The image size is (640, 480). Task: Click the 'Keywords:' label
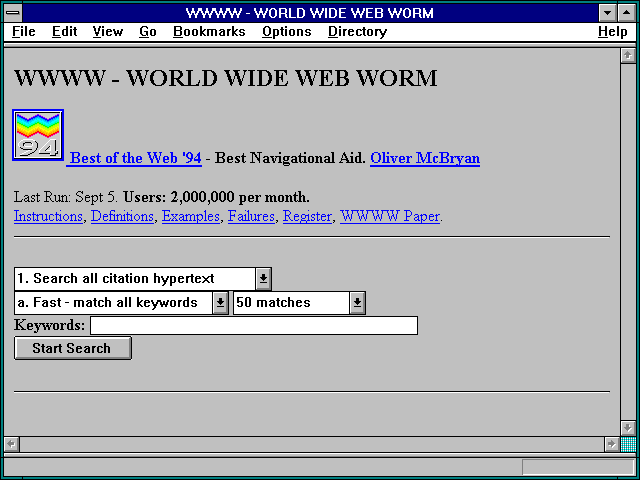tap(49, 325)
